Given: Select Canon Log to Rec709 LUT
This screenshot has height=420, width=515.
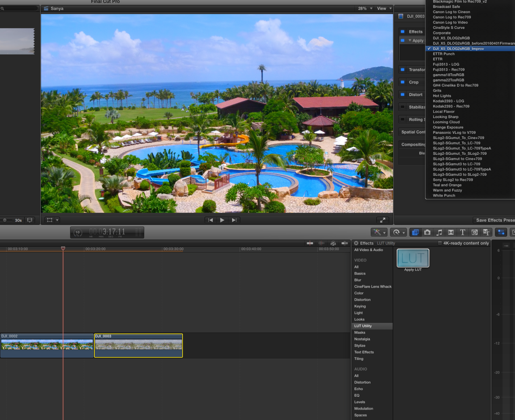Looking at the screenshot, I should (452, 17).
